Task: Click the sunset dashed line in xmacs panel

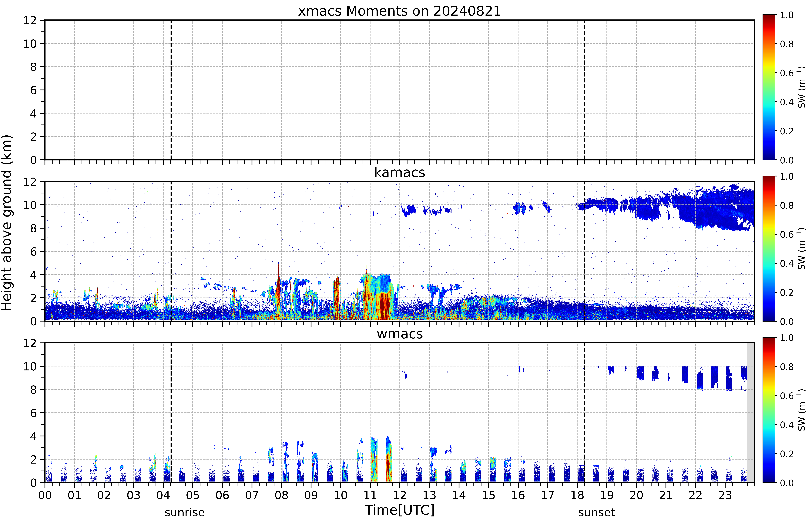Action: tap(585, 90)
